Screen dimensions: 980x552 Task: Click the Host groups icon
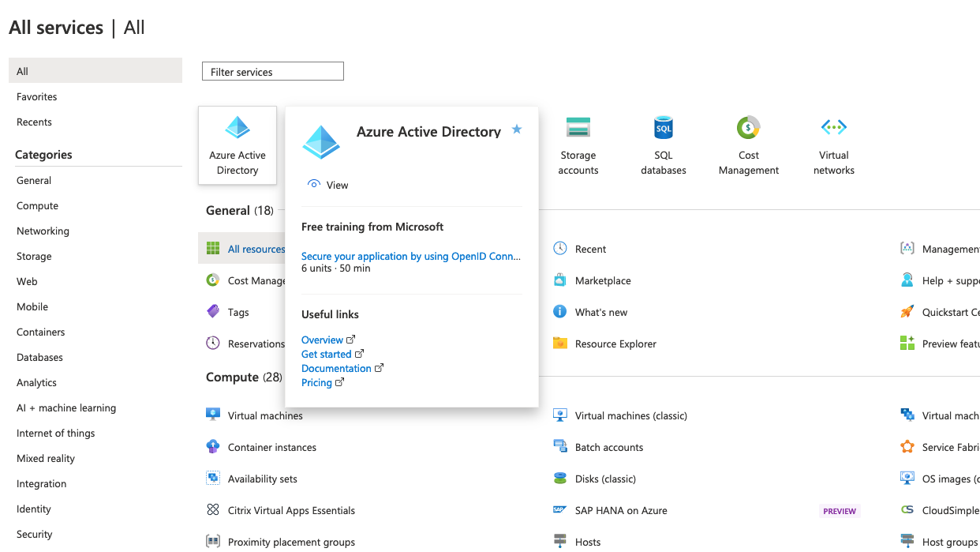(x=907, y=541)
